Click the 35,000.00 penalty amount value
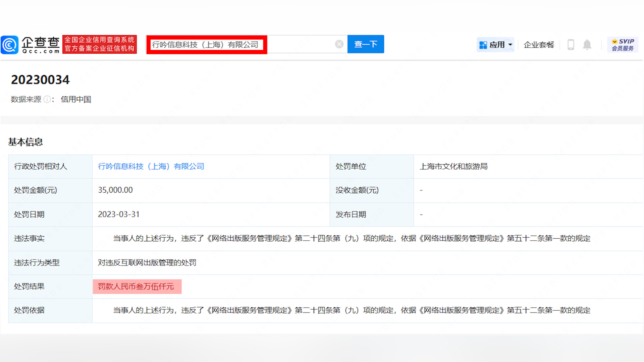This screenshot has height=362, width=644. [115, 190]
